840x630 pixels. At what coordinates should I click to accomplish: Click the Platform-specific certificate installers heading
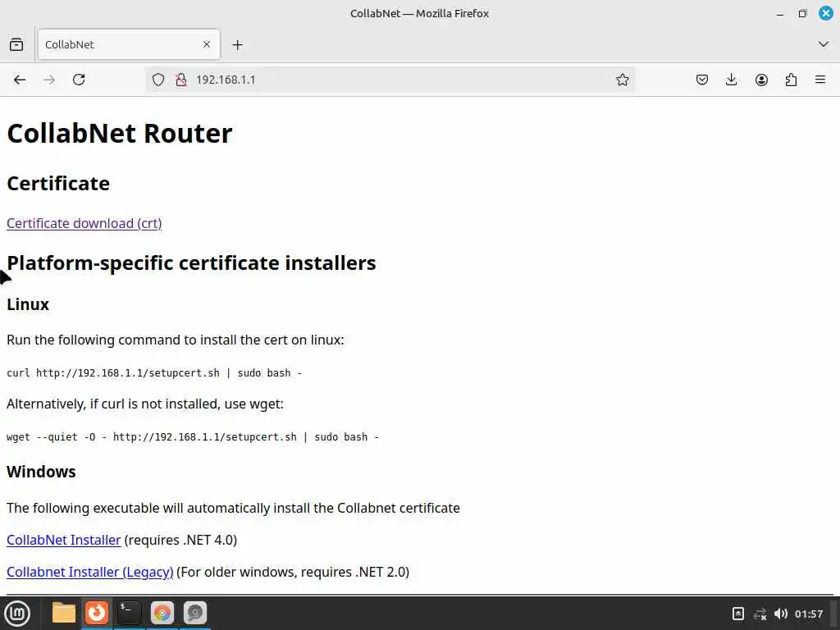pyautogui.click(x=191, y=263)
